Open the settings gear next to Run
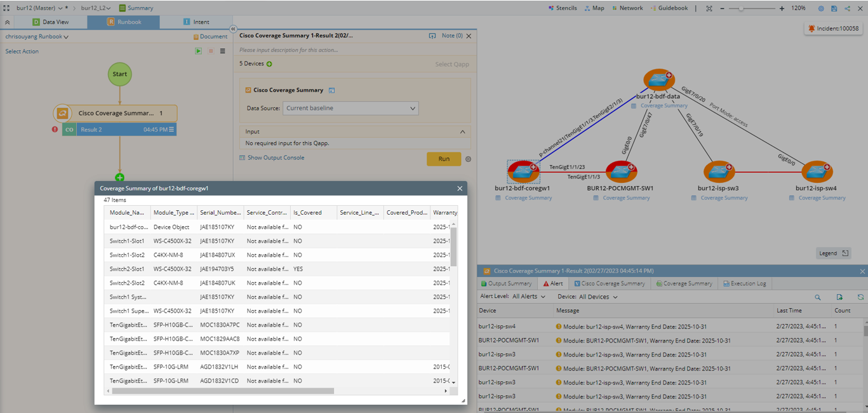This screenshot has width=868, height=413. (469, 159)
